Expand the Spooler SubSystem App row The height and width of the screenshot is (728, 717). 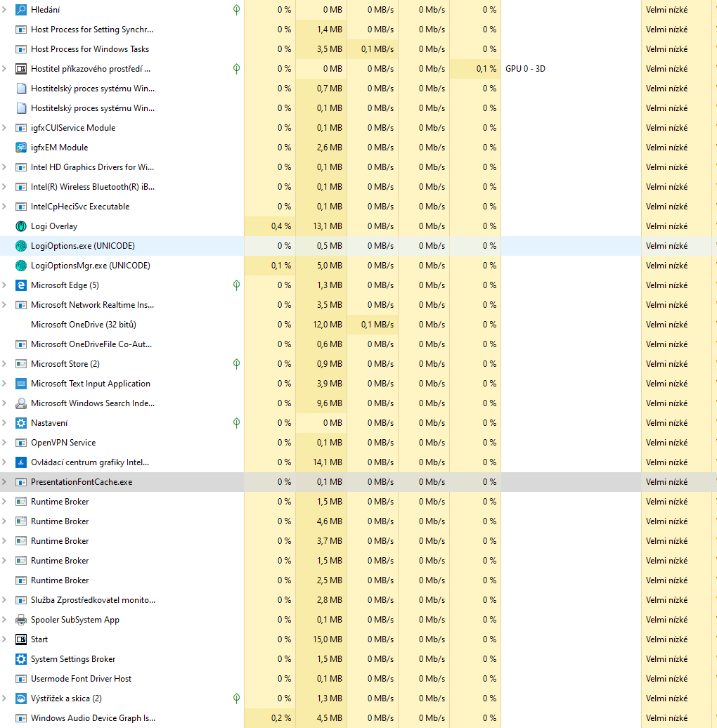coord(4,620)
